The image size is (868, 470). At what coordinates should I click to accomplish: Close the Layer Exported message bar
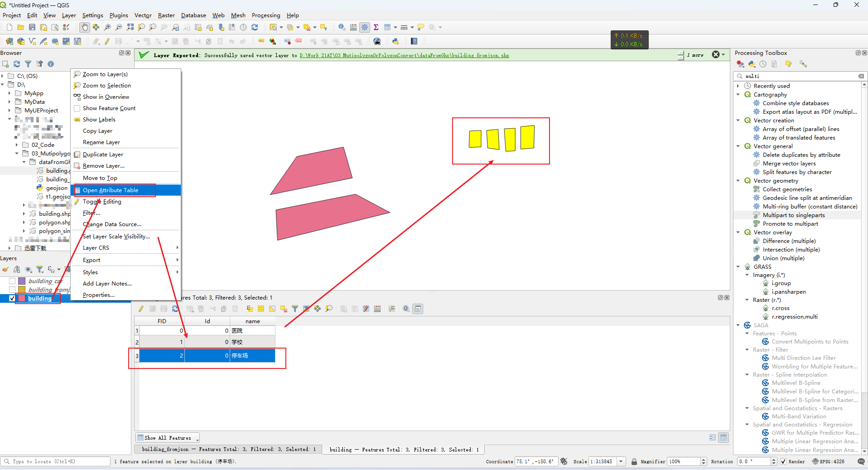(716, 54)
